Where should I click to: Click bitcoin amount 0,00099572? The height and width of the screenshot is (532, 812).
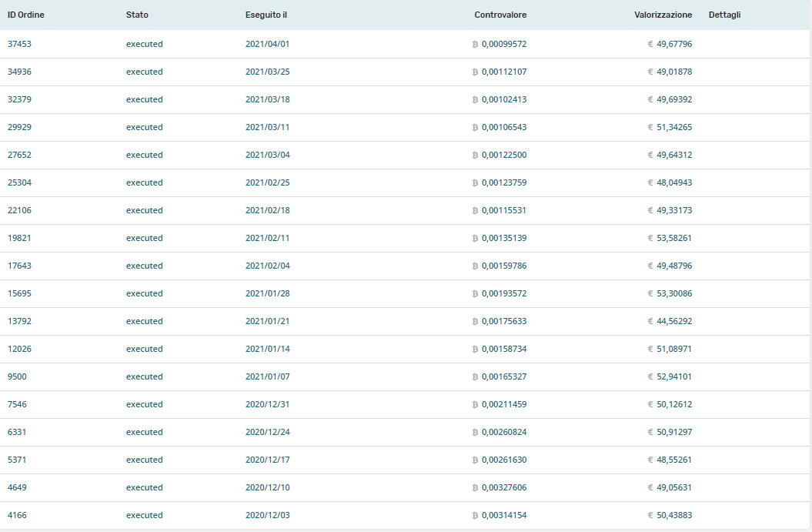pos(504,44)
